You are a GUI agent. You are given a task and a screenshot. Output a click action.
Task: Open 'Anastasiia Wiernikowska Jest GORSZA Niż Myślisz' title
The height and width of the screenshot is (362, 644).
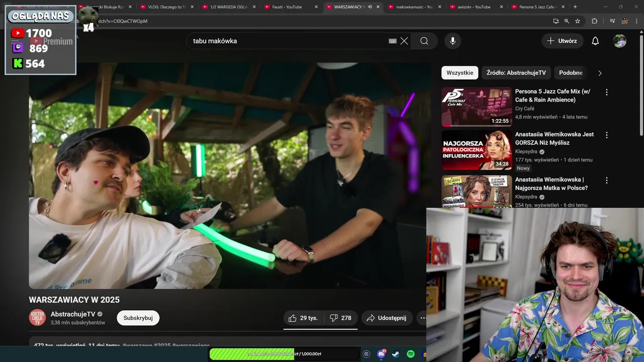pyautogui.click(x=554, y=138)
